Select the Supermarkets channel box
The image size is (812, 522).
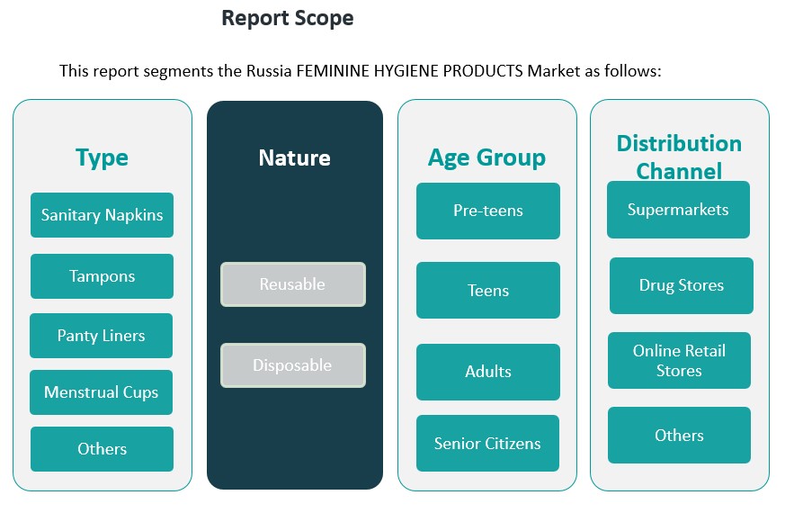tap(678, 210)
